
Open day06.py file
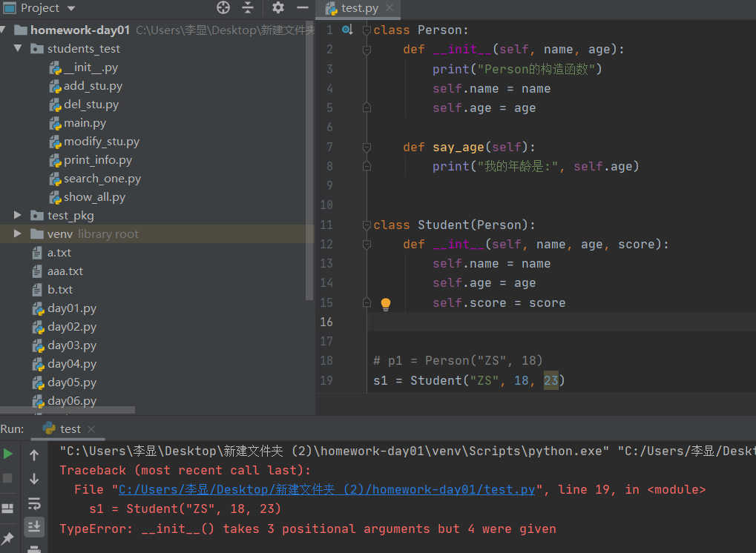coord(65,401)
